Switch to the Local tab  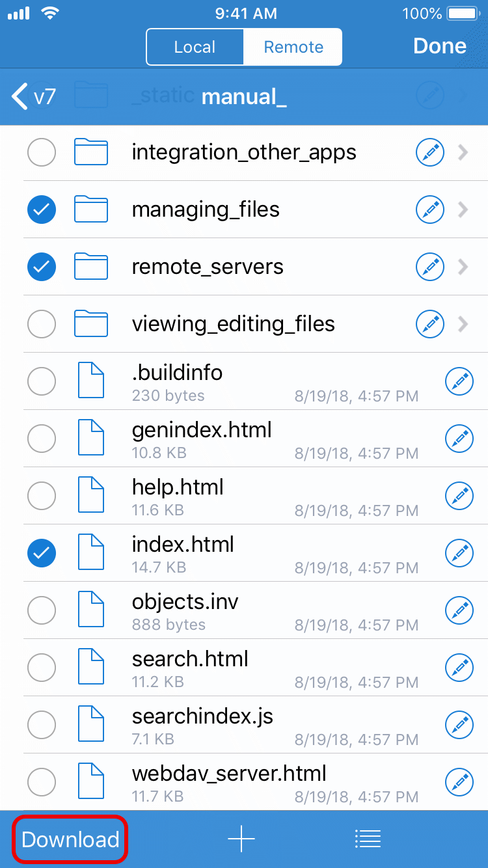click(195, 47)
